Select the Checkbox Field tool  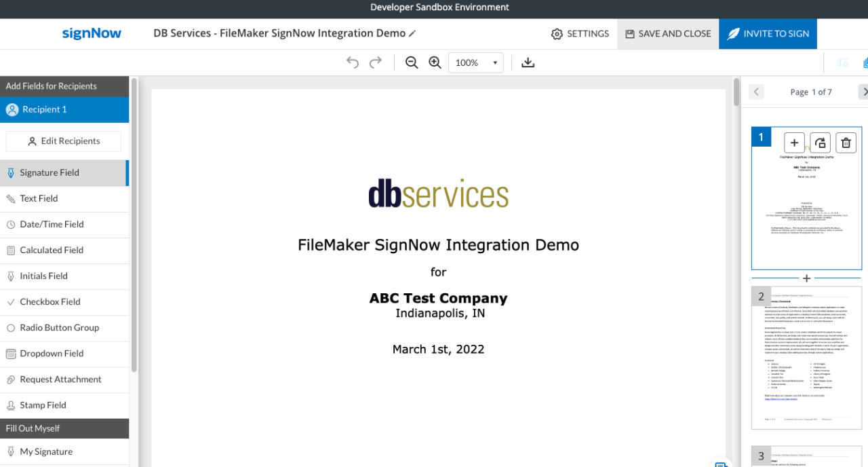click(64, 301)
